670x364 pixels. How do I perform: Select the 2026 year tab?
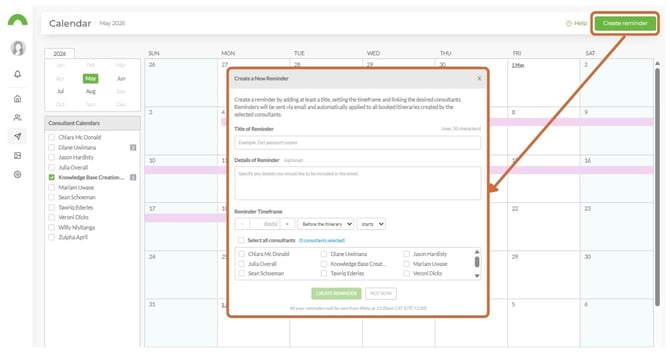[59, 53]
